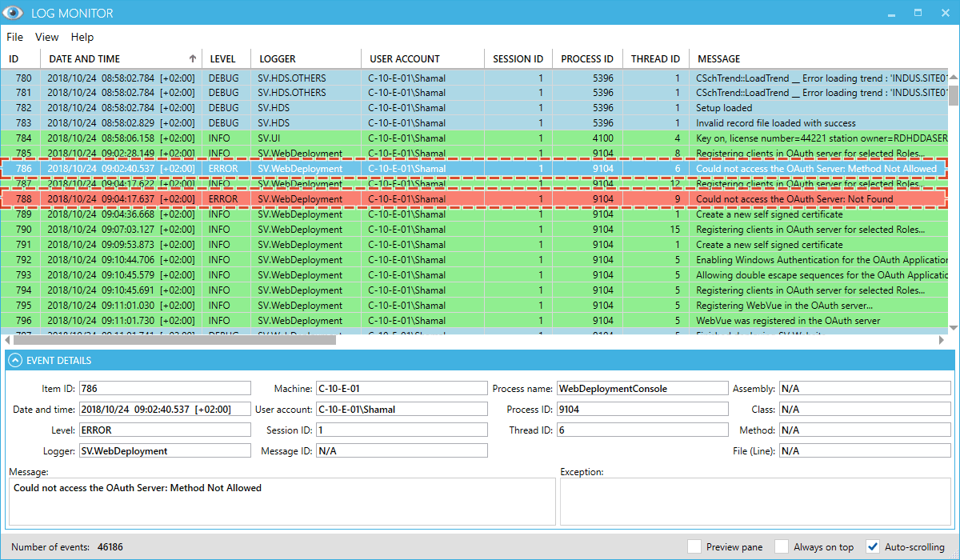Open the File menu
This screenshot has width=960, height=560.
click(x=15, y=37)
